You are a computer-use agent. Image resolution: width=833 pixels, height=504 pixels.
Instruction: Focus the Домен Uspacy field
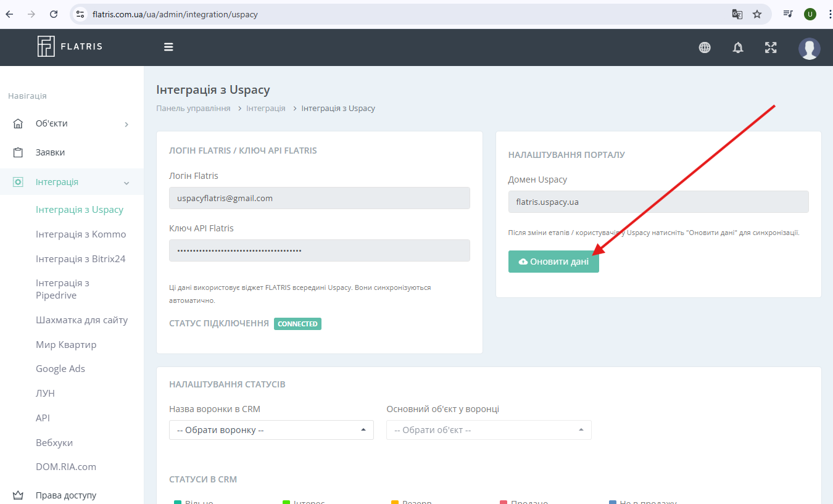point(658,202)
